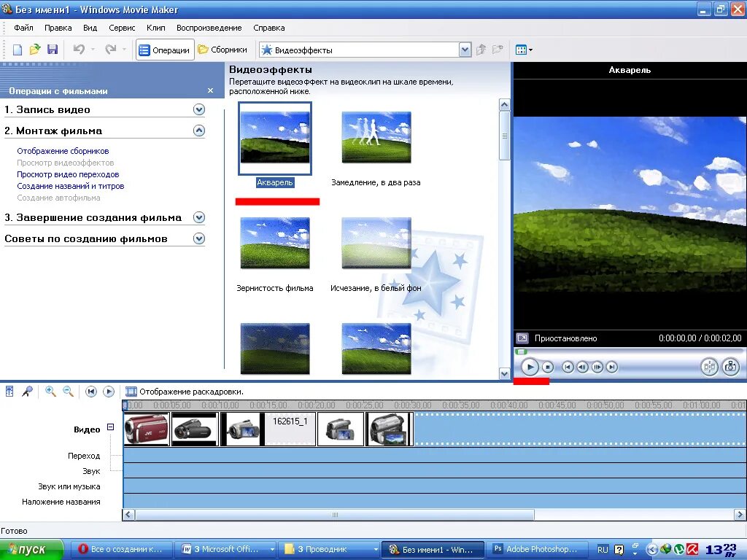Open the Вид menu
The height and width of the screenshot is (560, 747).
tap(90, 28)
